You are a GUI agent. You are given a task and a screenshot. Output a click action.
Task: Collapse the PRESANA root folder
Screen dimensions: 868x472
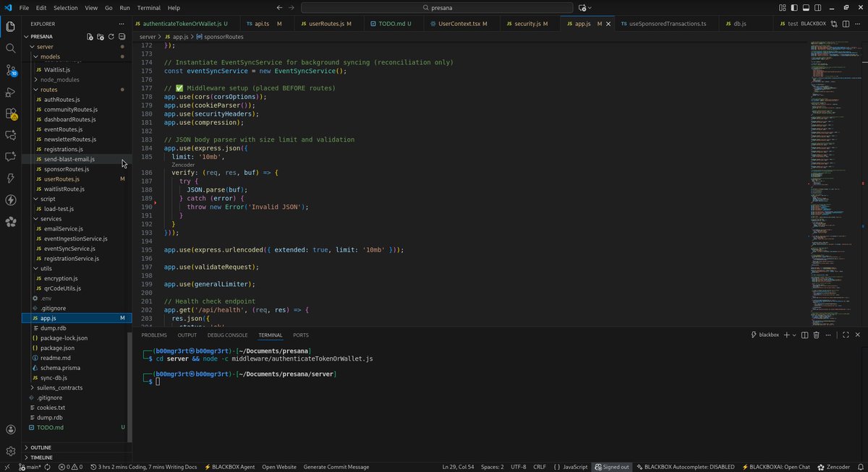26,36
